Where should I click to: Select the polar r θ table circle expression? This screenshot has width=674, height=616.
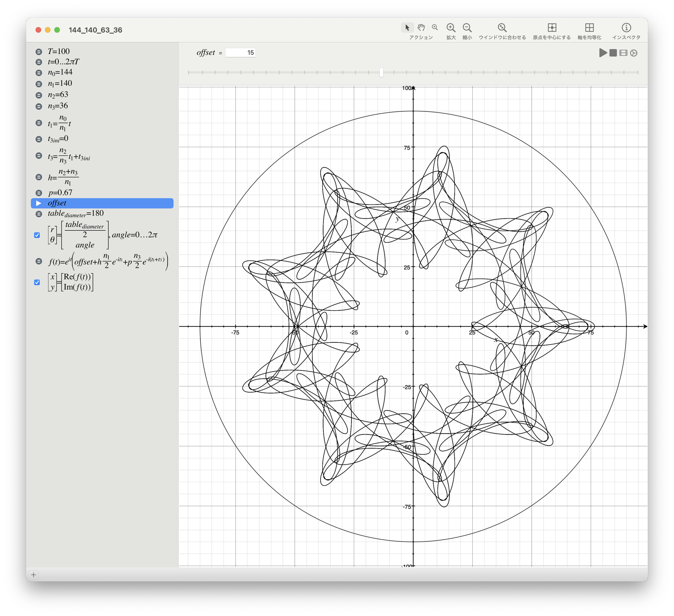click(102, 235)
